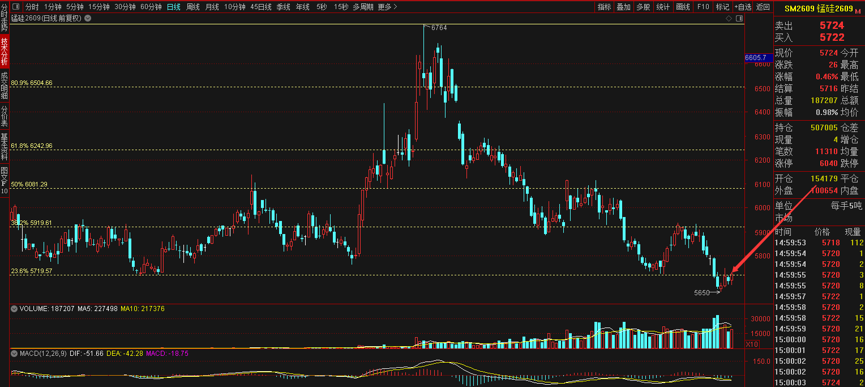Switch to 季线 quarterly chart

pos(283,7)
